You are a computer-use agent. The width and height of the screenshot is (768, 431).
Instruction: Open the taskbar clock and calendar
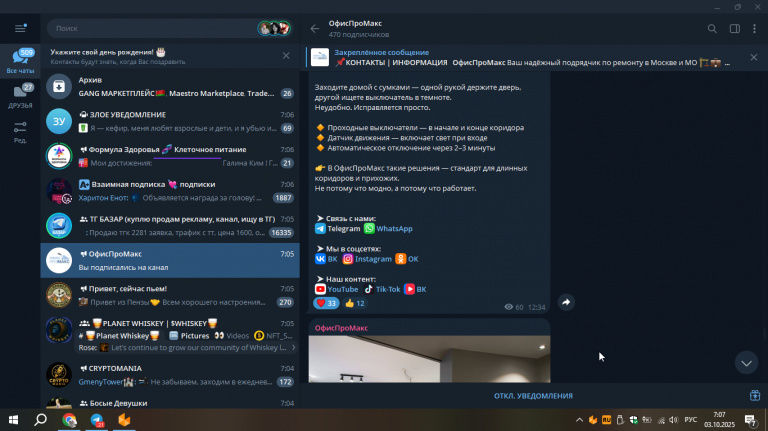pos(720,420)
